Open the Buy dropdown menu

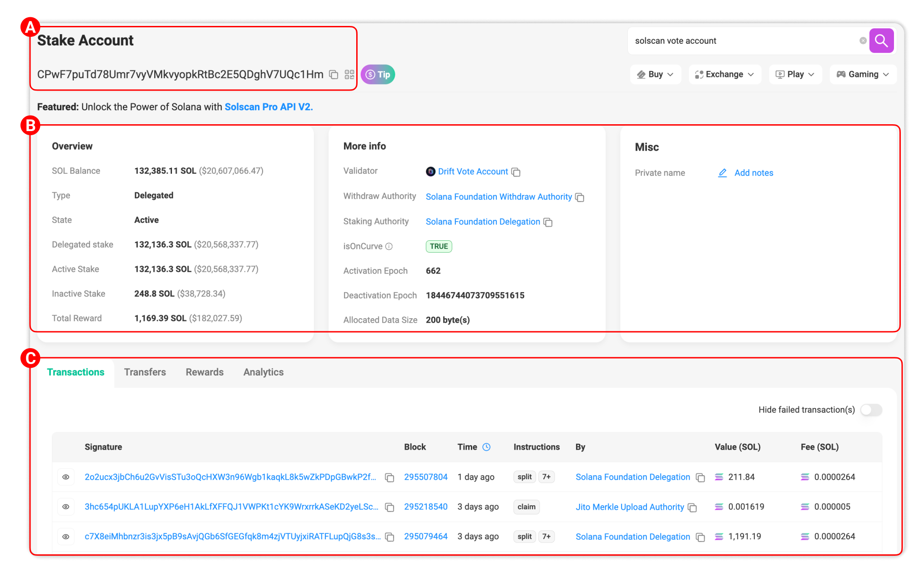click(x=655, y=74)
